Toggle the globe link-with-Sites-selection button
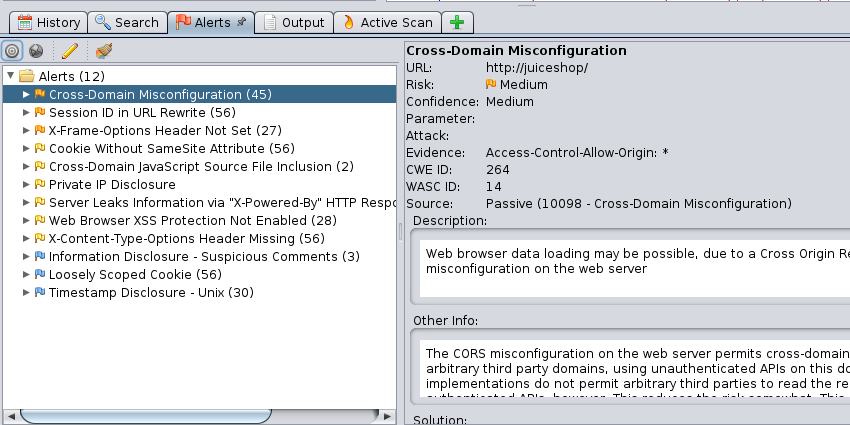 36,50
